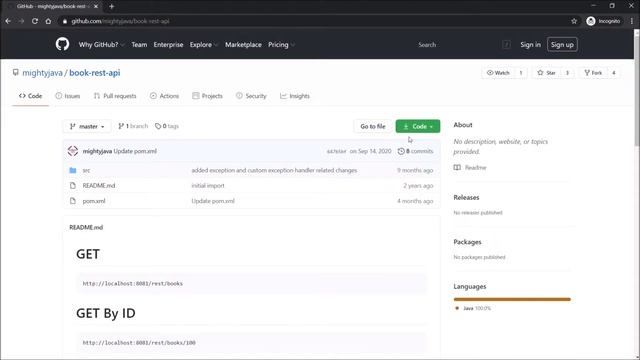Click the Java language bar
The width and height of the screenshot is (640, 360).
512,299
